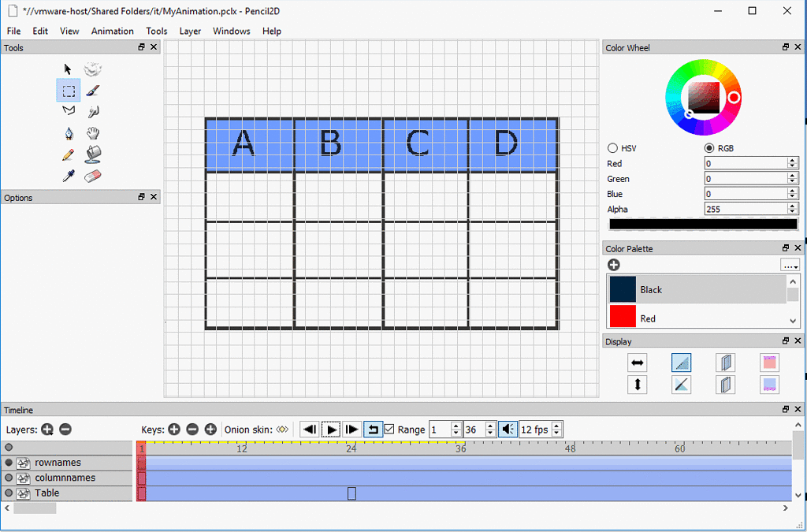Open the Layer menu
The width and height of the screenshot is (807, 532).
pyautogui.click(x=190, y=31)
